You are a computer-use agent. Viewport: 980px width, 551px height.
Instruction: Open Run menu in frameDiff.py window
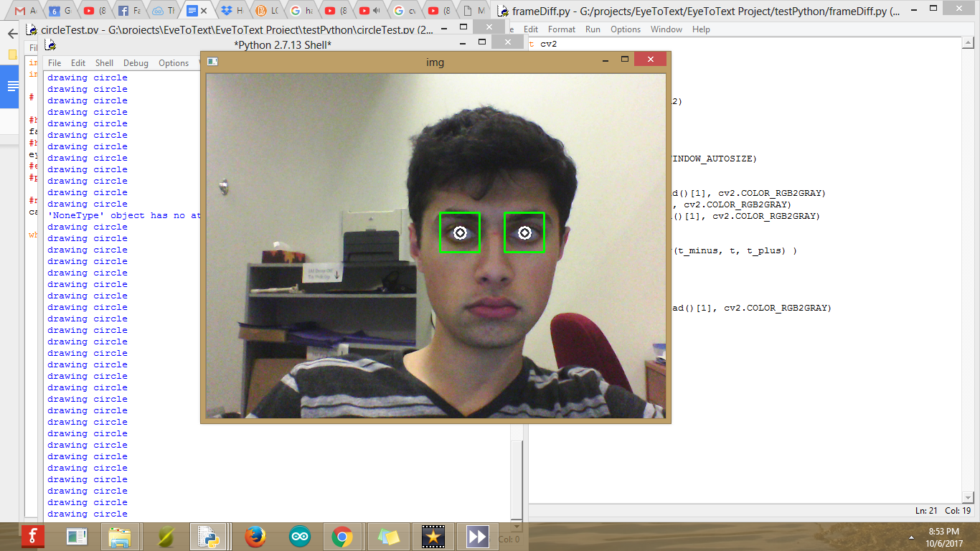point(593,29)
